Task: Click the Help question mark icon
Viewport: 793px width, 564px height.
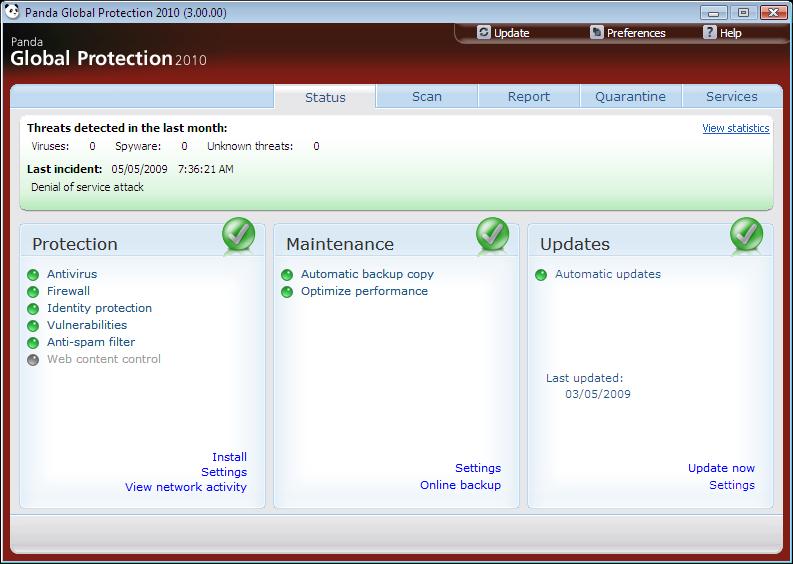Action: click(x=710, y=33)
